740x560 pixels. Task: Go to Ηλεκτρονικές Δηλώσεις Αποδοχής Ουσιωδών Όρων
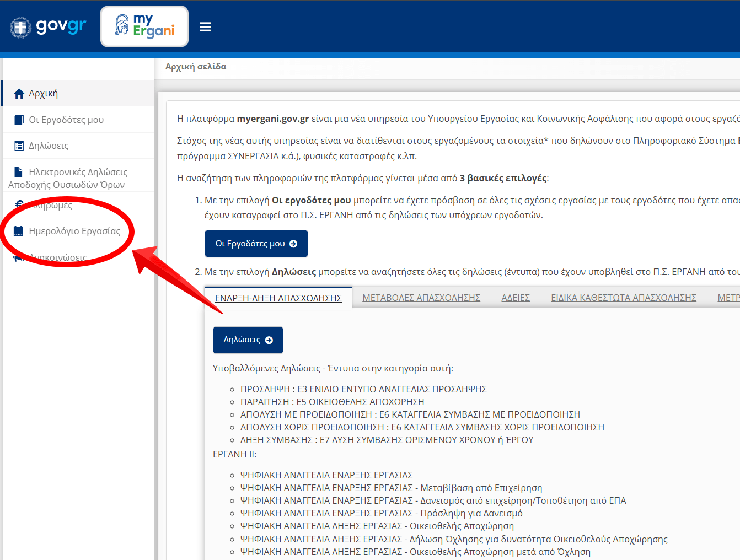77,178
